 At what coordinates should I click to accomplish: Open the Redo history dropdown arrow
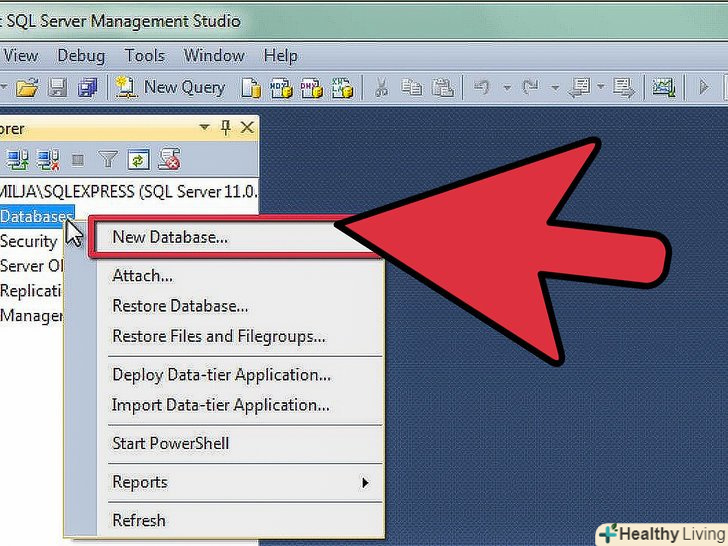(555, 87)
